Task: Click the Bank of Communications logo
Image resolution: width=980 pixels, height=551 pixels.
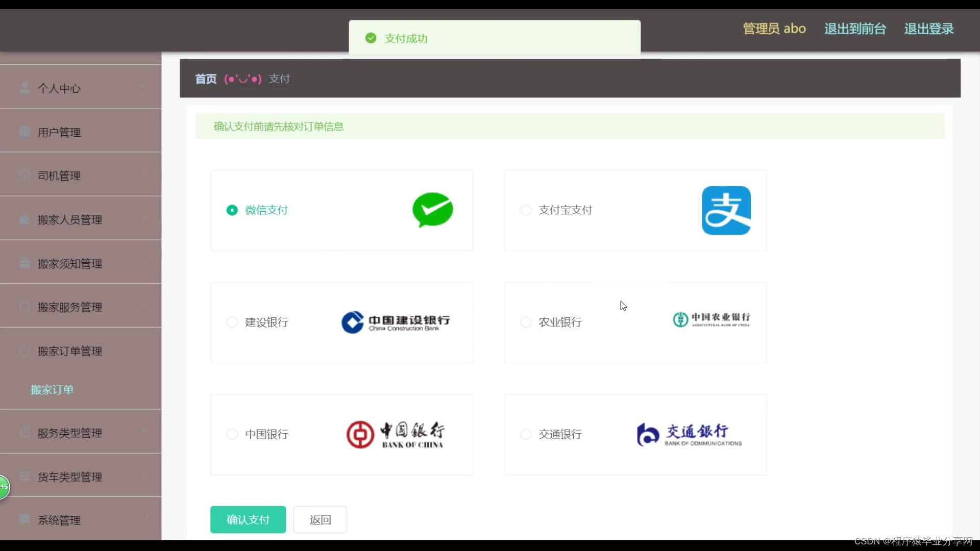Action: (689, 435)
